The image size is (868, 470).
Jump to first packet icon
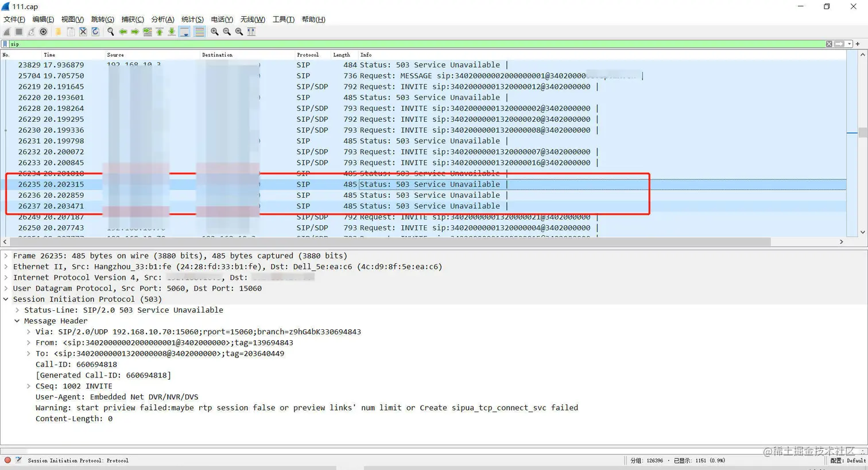(160, 32)
